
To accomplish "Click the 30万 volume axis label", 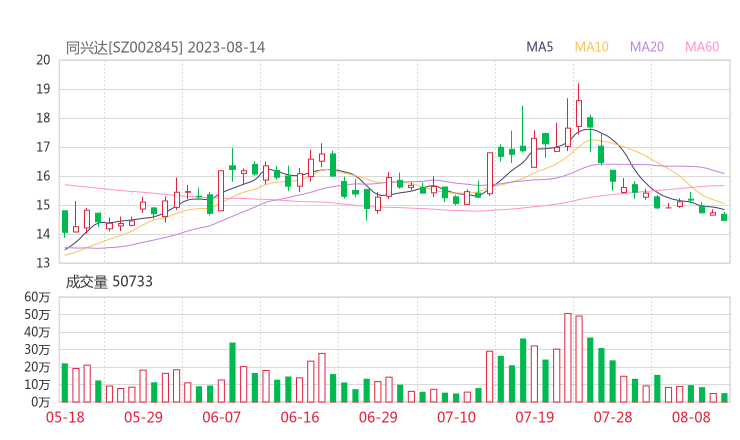I will [37, 349].
